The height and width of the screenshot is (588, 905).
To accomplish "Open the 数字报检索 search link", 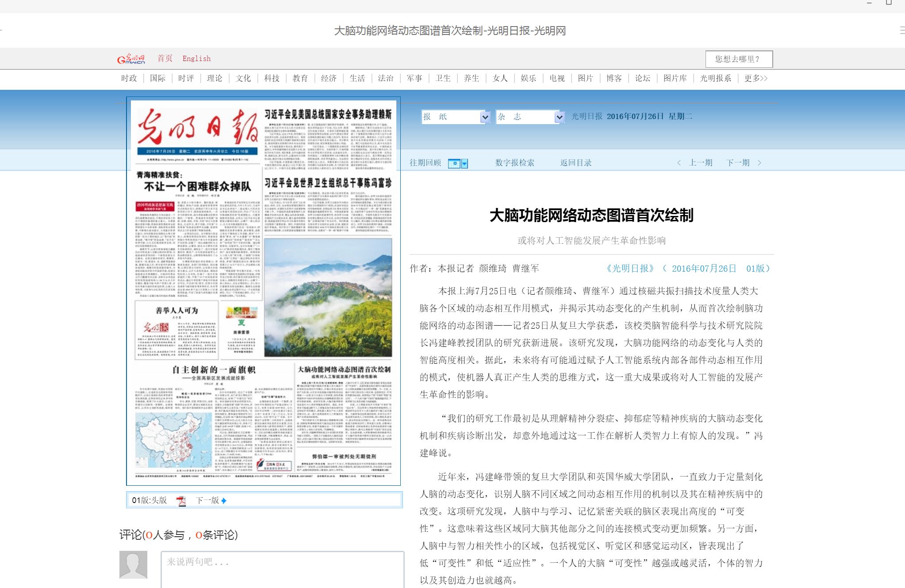I will click(514, 163).
